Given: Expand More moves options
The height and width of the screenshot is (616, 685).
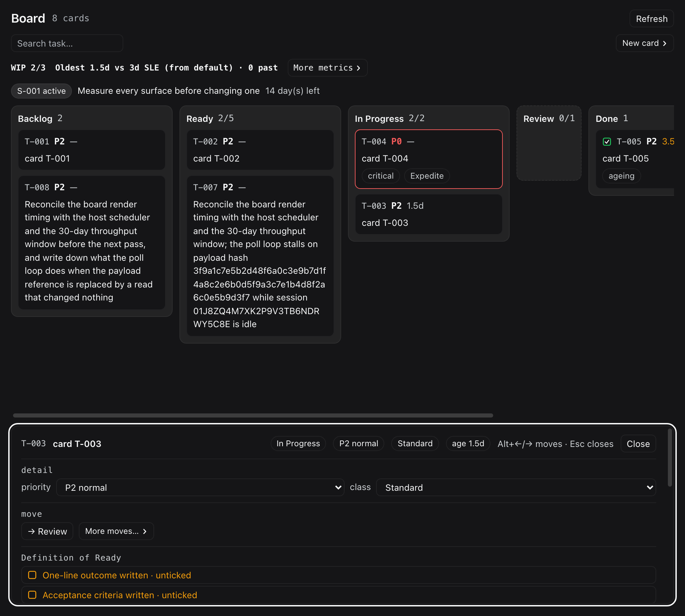Looking at the screenshot, I should 116,531.
